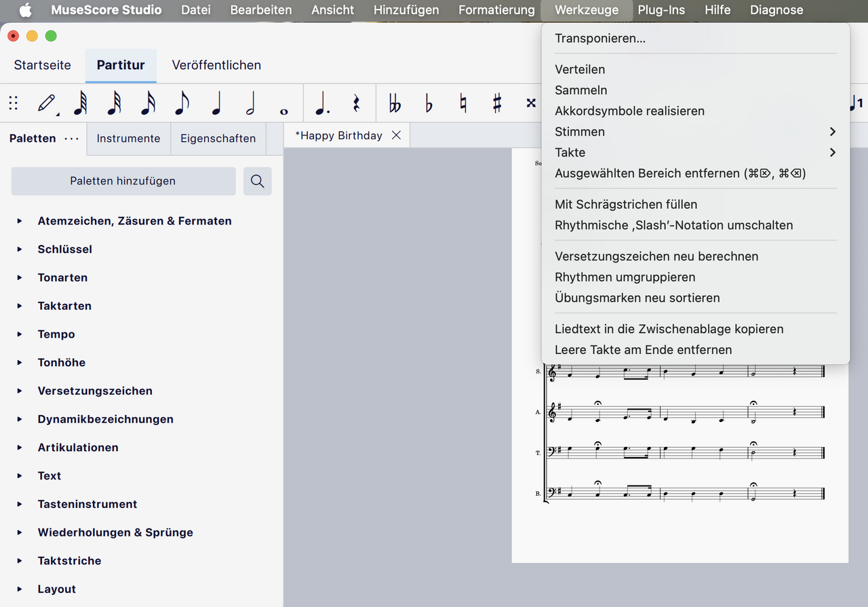Open the Hilfe menu
The height and width of the screenshot is (607, 868).
pos(717,10)
